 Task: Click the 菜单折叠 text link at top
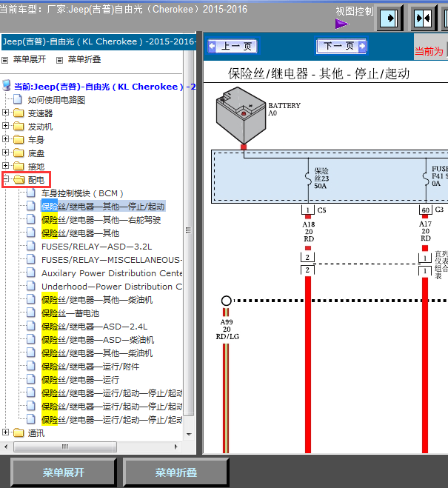(x=84, y=59)
